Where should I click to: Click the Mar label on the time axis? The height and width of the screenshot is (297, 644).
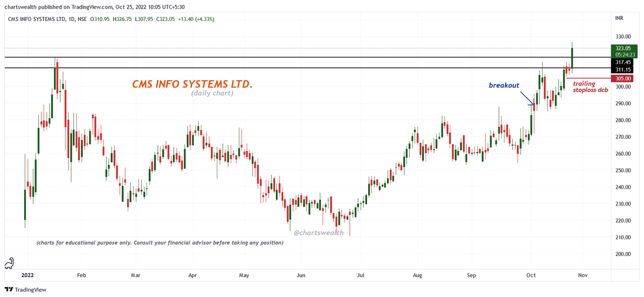(x=135, y=275)
